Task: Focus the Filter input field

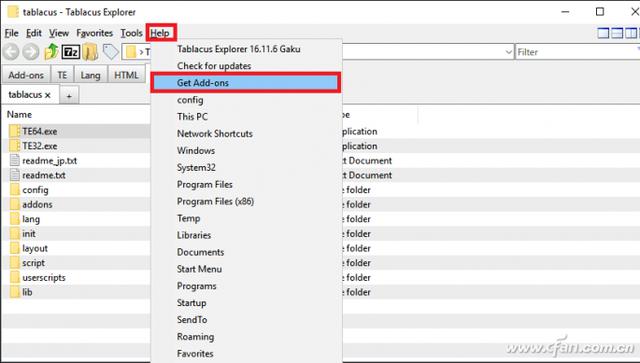Action: tap(577, 52)
